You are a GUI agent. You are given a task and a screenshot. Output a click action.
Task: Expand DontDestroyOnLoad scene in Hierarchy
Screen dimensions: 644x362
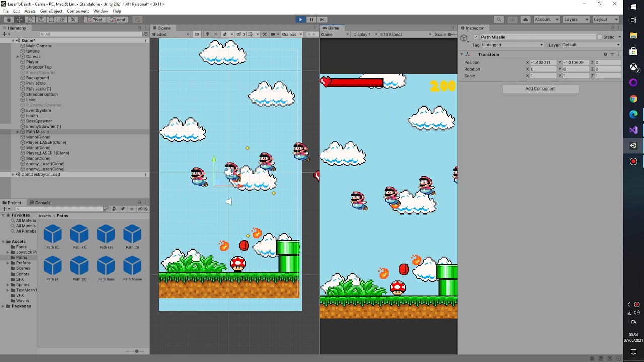(x=13, y=175)
